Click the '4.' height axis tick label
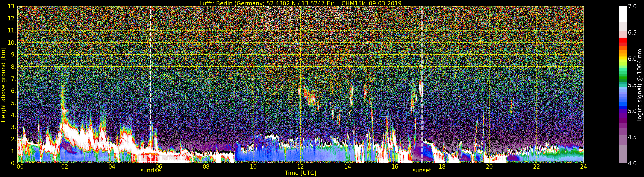 (x=13, y=115)
